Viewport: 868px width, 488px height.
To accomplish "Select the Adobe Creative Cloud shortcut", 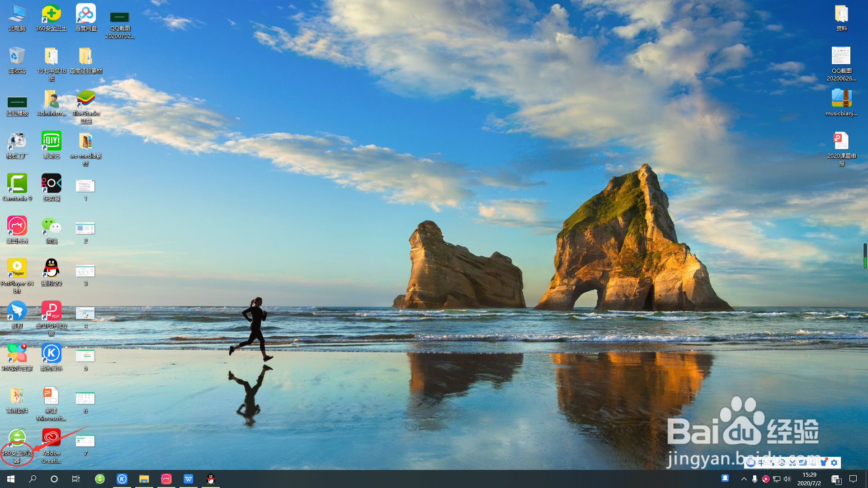I will tap(51, 447).
